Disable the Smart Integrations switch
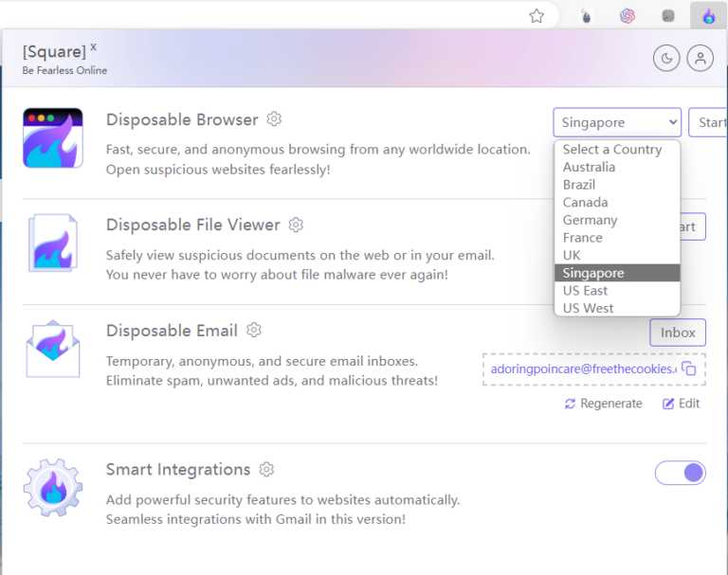Image resolution: width=728 pixels, height=575 pixels. (x=681, y=473)
